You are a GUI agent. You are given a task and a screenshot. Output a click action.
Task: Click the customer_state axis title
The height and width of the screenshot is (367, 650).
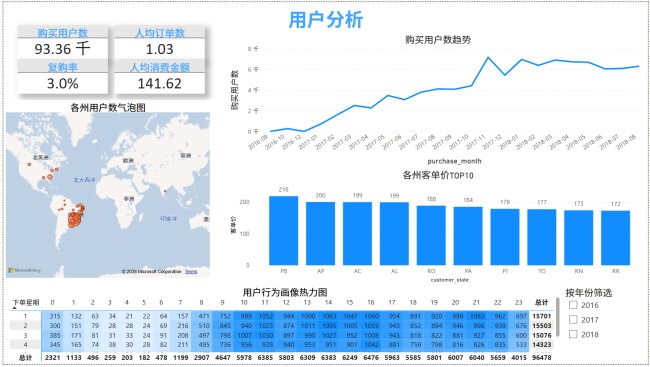pyautogui.click(x=450, y=280)
